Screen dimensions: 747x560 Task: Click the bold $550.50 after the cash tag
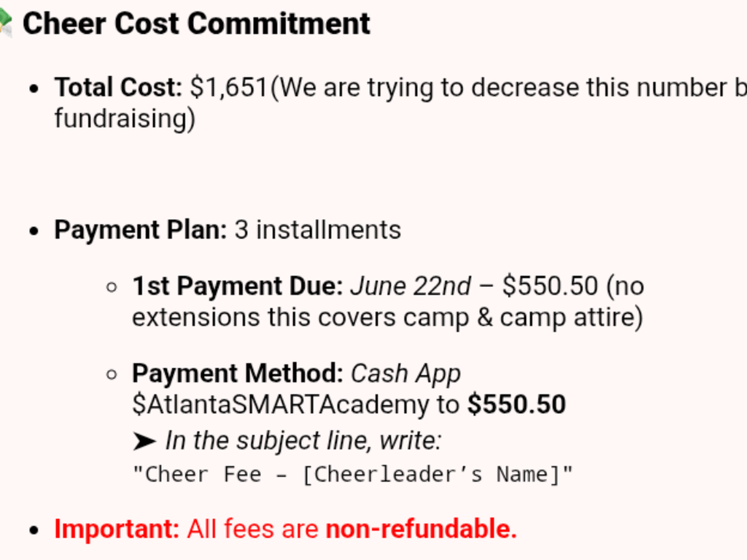point(517,404)
